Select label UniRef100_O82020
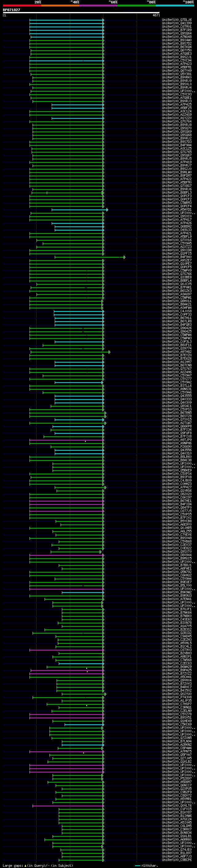Screen dimensions: 197x868 point(177,494)
